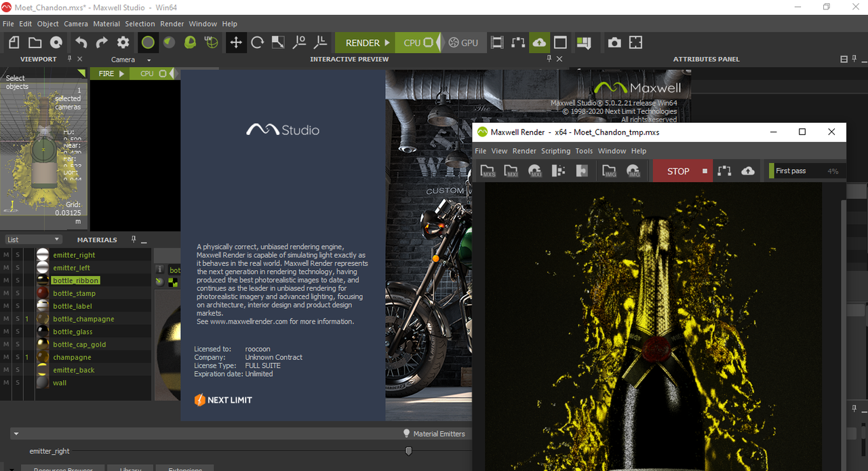Screen dimensions: 868x471
Task: Click the film frame icon after GPU
Action: (x=497, y=43)
